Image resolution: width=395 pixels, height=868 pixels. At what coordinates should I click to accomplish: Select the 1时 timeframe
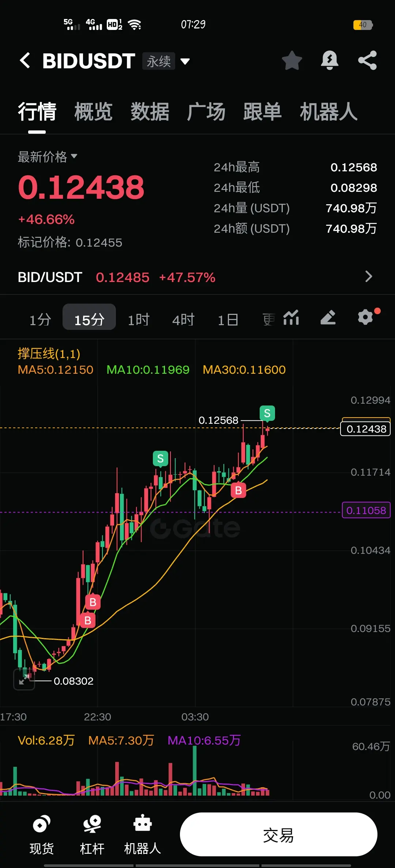138,320
